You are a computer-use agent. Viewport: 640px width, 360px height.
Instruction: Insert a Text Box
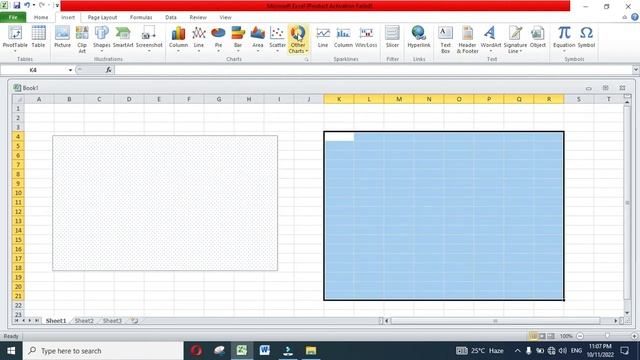click(x=445, y=39)
